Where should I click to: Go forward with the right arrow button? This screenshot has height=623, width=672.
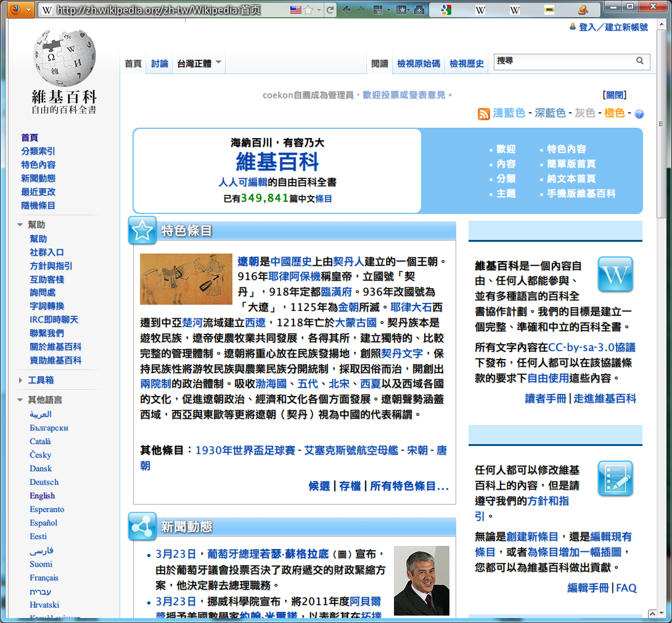(x=361, y=10)
